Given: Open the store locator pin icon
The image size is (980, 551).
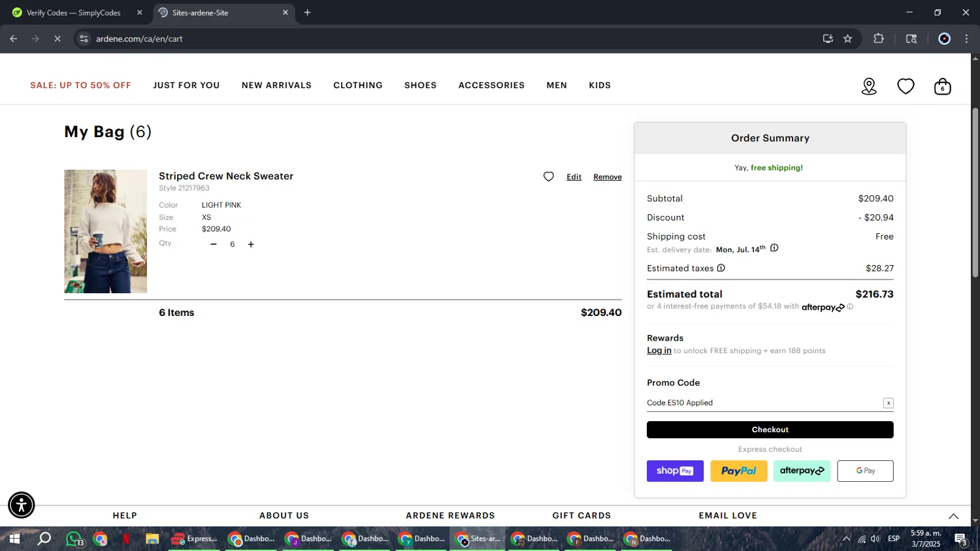Looking at the screenshot, I should click(x=869, y=86).
